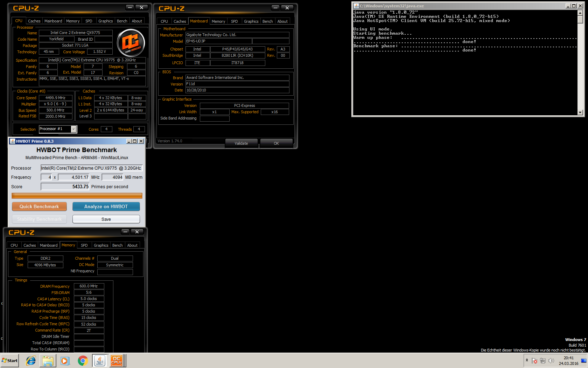This screenshot has height=368, width=588.
Task: Minimize the top-left CPU-Z window
Action: coord(130,7)
